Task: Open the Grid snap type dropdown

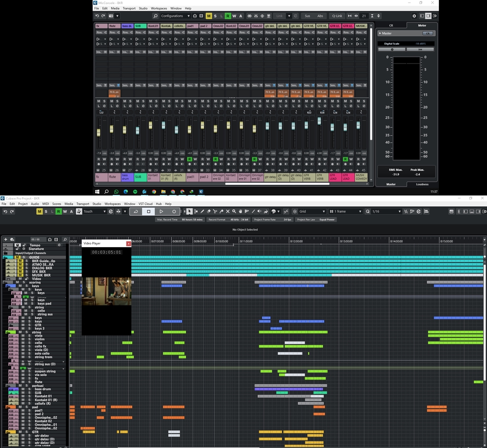Action: [312, 212]
